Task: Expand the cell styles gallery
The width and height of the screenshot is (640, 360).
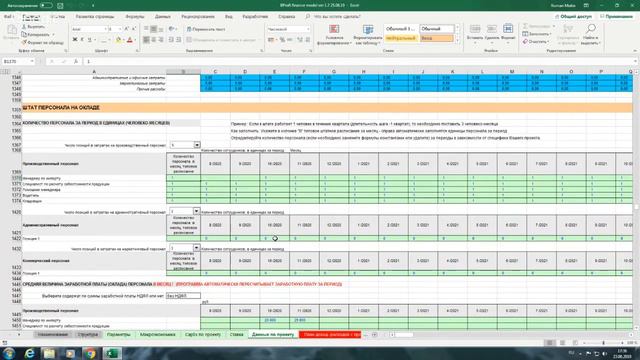Action: (x=457, y=41)
